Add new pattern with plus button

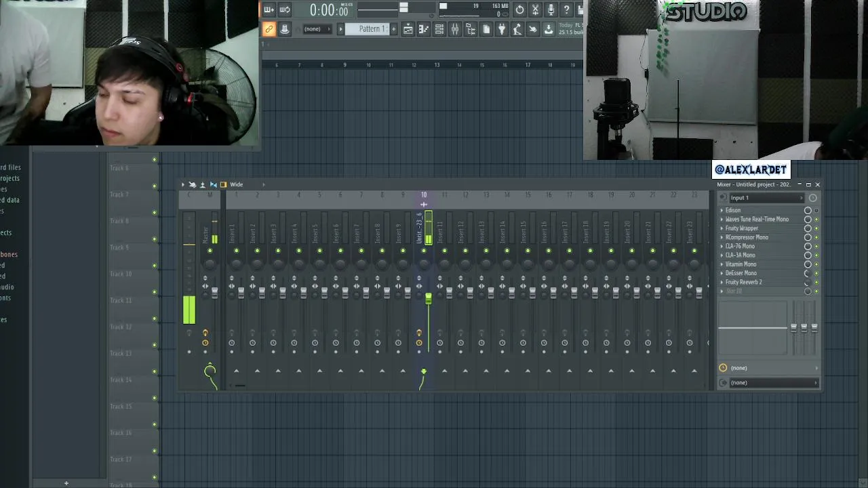point(393,29)
